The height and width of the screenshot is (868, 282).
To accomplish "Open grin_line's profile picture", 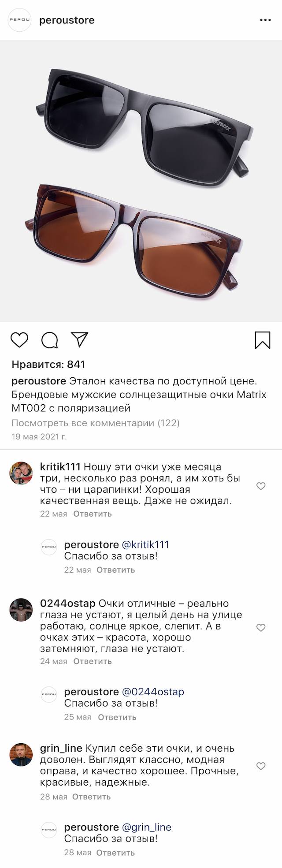I will coord(21,755).
